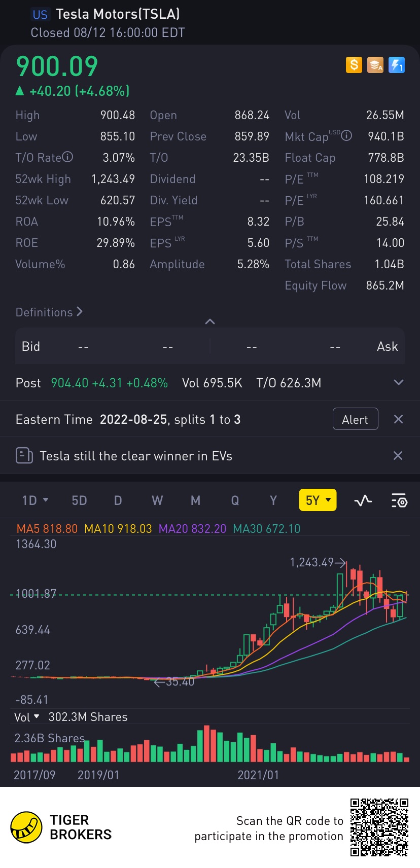The height and width of the screenshot is (868, 420).
Task: Tap the stacked layers badge icon
Action: [x=375, y=65]
